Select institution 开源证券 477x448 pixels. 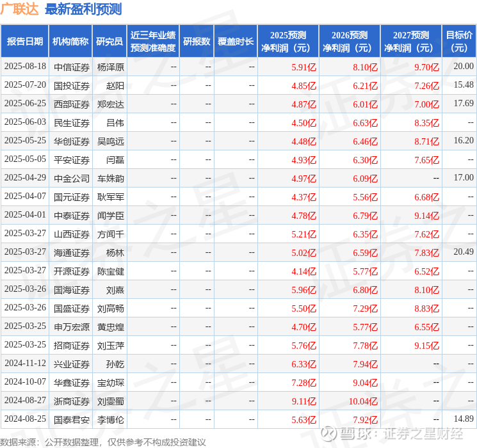pyautogui.click(x=72, y=271)
